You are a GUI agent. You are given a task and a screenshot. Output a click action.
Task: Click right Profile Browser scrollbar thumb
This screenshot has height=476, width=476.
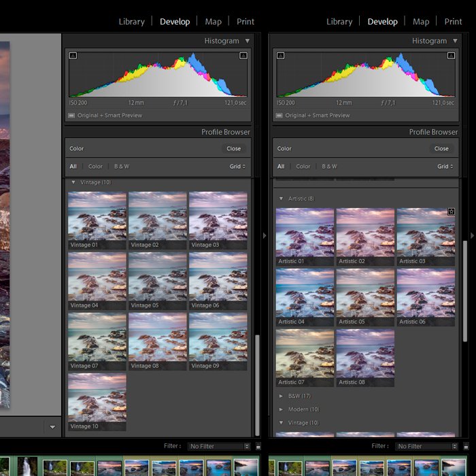coord(464,292)
